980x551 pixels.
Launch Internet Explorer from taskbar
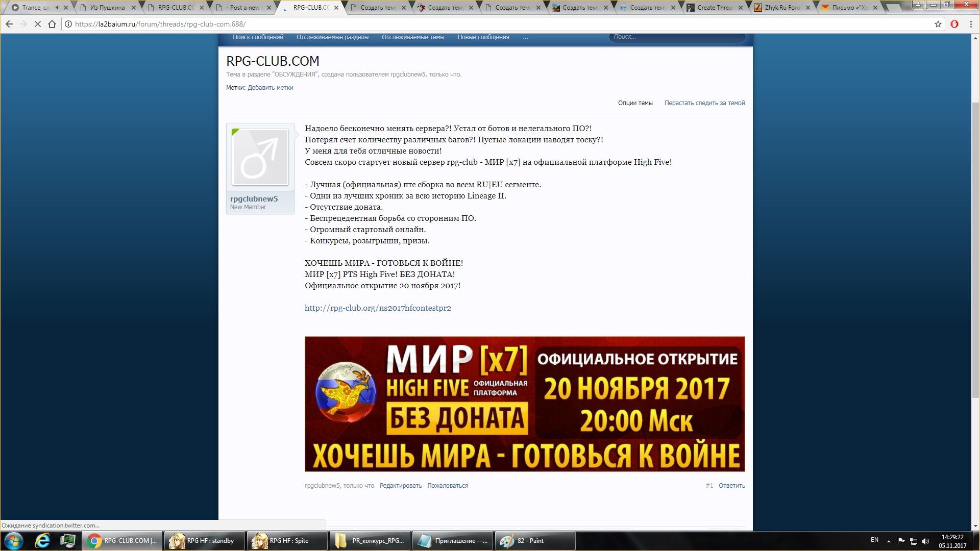[x=42, y=541]
